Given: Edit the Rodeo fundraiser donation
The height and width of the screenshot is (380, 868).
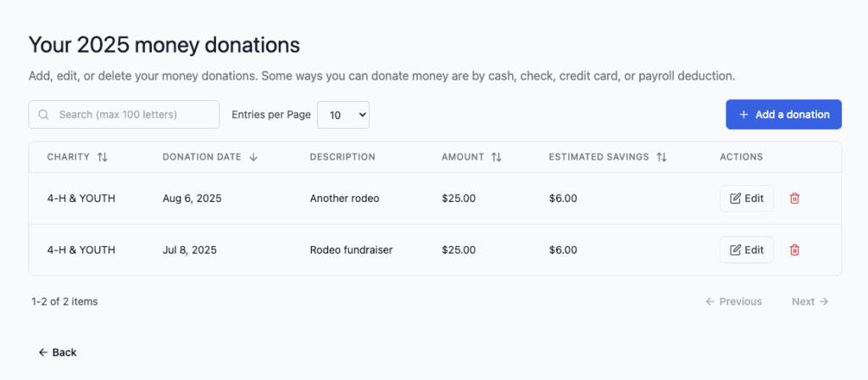Looking at the screenshot, I should [747, 250].
